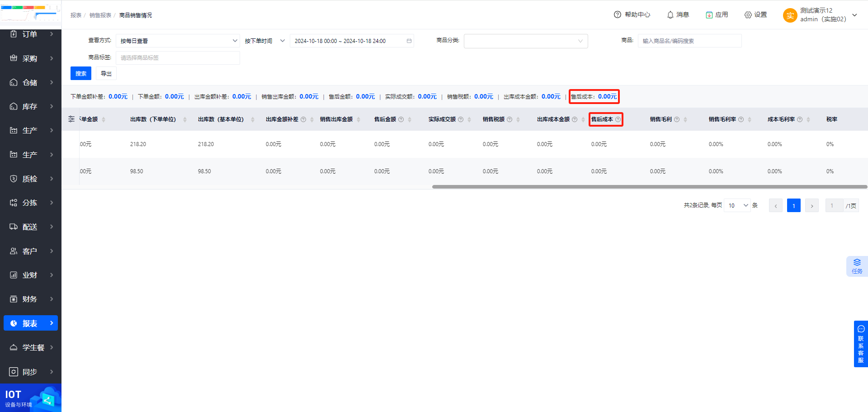Viewport: 868px width, 412px height.
Task: Click the 导出 button
Action: tap(106, 73)
